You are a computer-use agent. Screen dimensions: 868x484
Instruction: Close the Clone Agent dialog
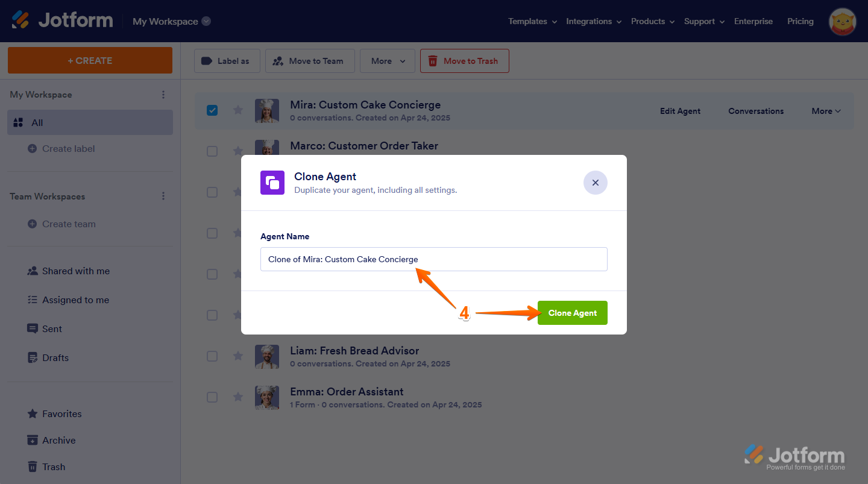[595, 183]
